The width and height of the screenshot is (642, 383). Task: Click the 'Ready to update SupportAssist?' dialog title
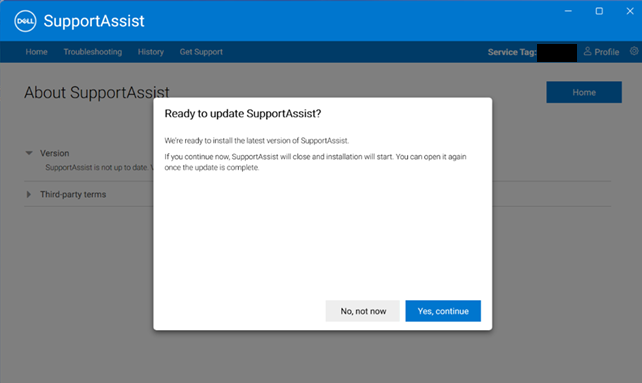click(x=243, y=113)
